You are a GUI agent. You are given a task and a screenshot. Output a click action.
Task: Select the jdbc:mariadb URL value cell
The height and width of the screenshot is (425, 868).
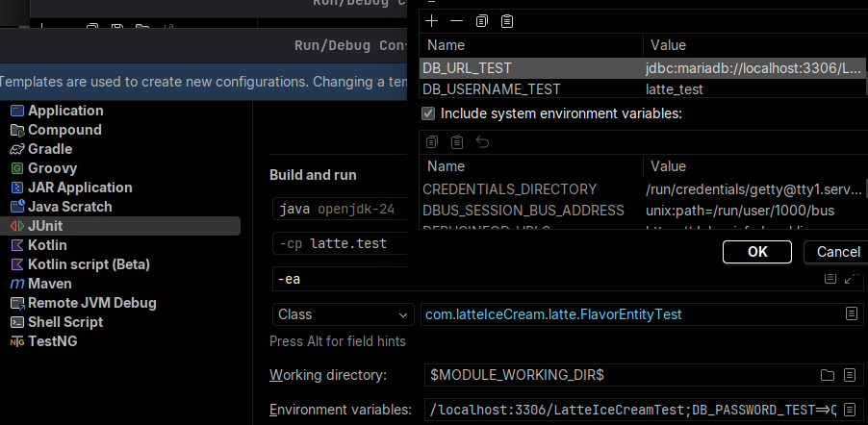[x=753, y=68]
